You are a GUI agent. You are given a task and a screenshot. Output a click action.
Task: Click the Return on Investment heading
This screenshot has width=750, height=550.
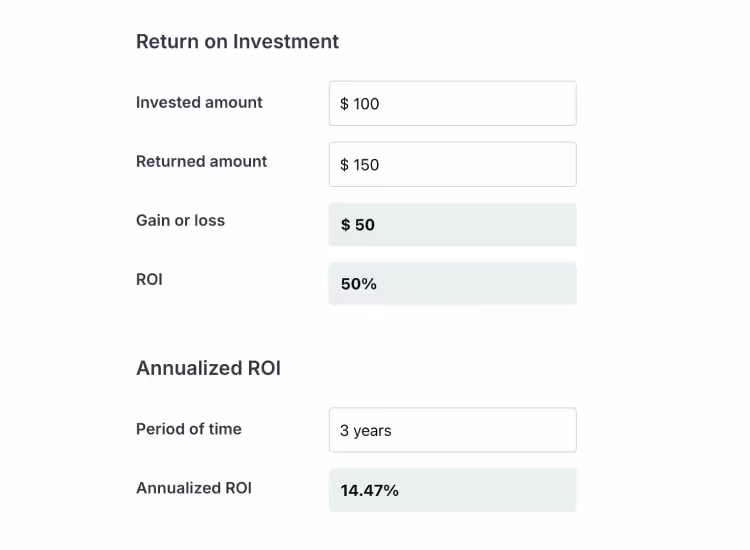pos(237,42)
